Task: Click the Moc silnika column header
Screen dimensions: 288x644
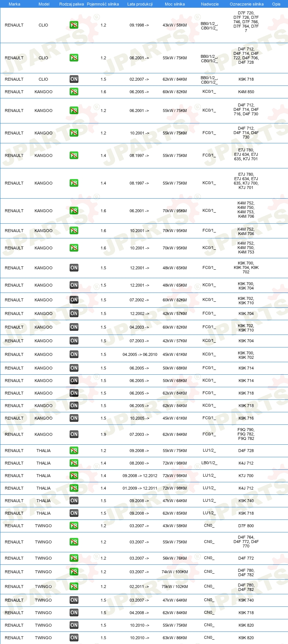Action: coord(175,4)
